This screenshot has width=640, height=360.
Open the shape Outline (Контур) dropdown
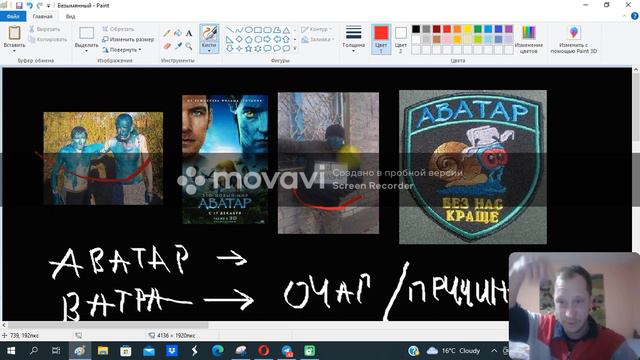tap(316, 29)
